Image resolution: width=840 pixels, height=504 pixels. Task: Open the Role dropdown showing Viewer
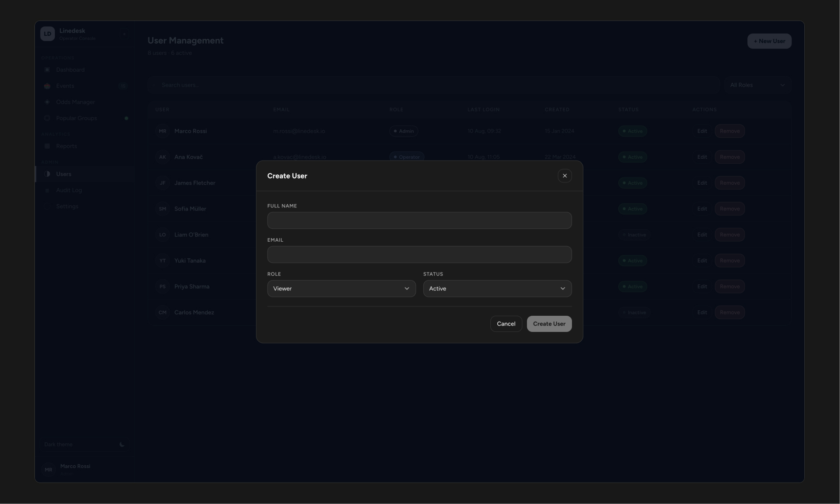pyautogui.click(x=341, y=289)
